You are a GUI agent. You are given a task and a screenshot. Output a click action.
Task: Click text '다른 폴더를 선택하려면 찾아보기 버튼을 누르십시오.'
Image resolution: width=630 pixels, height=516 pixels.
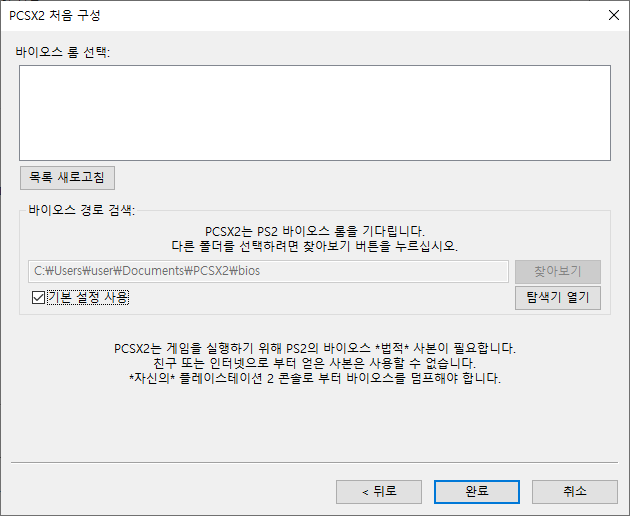[x=315, y=246]
